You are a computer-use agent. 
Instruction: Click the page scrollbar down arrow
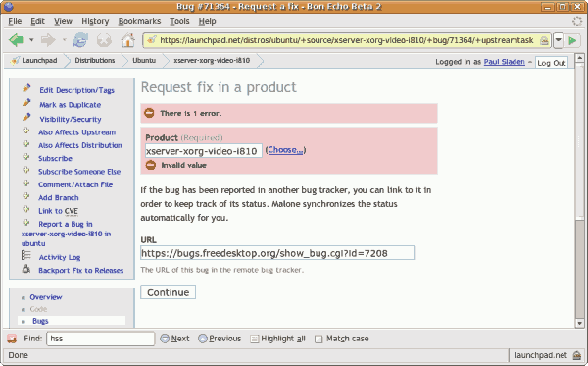(x=580, y=323)
